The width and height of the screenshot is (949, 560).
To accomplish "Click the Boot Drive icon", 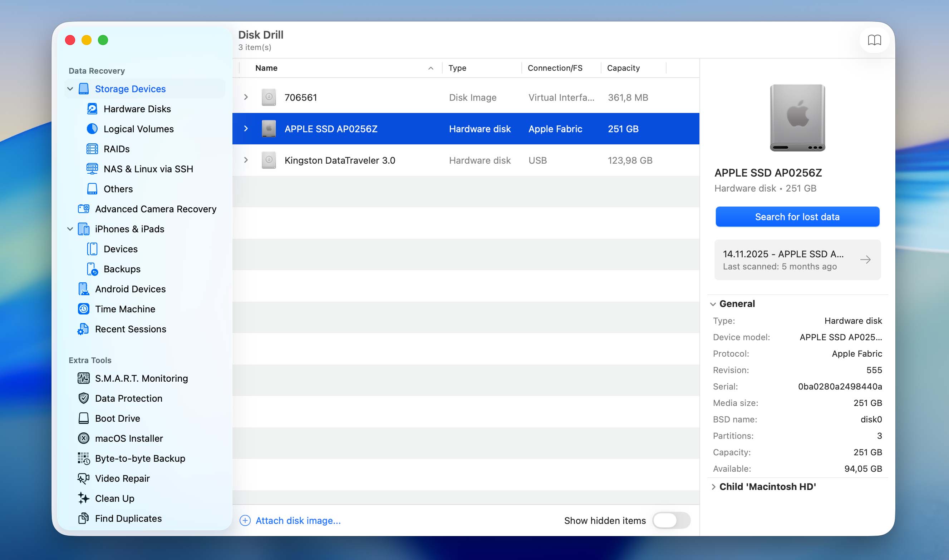I will pyautogui.click(x=83, y=418).
